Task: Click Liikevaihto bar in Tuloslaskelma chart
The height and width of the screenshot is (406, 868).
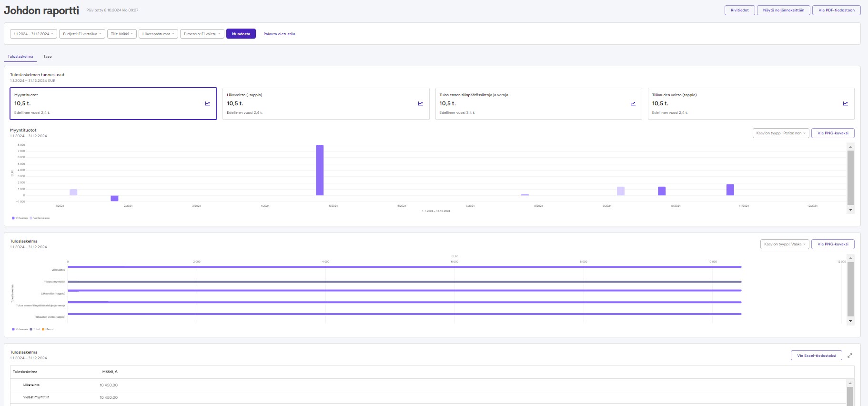Action: (404, 267)
